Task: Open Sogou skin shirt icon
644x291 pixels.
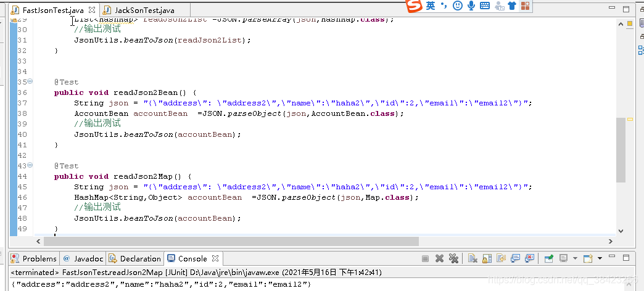Action: (512, 6)
